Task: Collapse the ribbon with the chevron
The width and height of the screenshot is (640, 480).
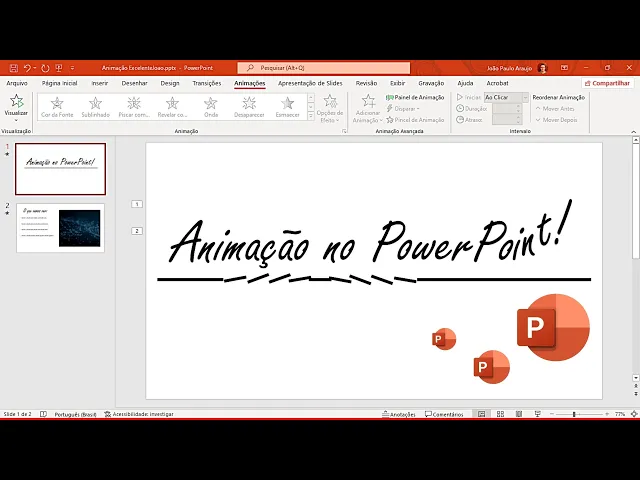Action: point(633,132)
